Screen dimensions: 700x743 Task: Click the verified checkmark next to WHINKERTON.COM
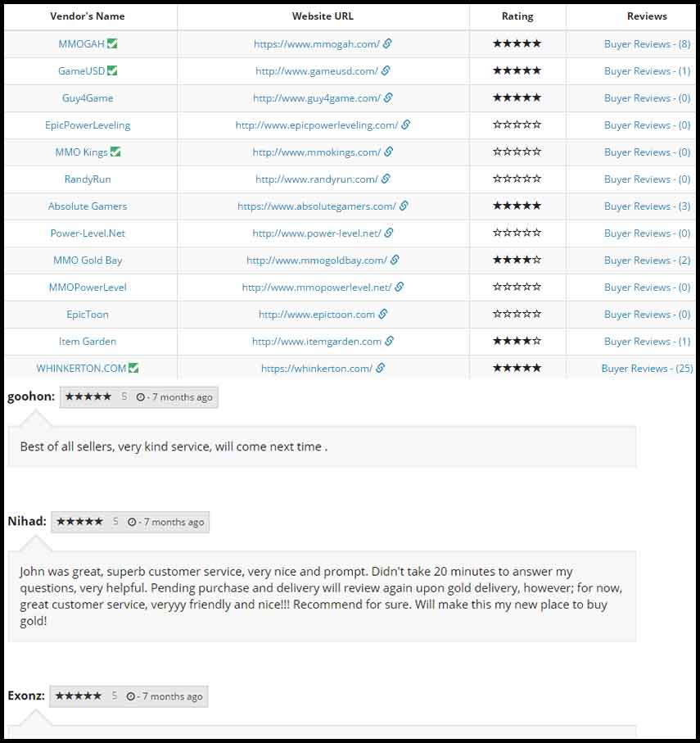[133, 367]
